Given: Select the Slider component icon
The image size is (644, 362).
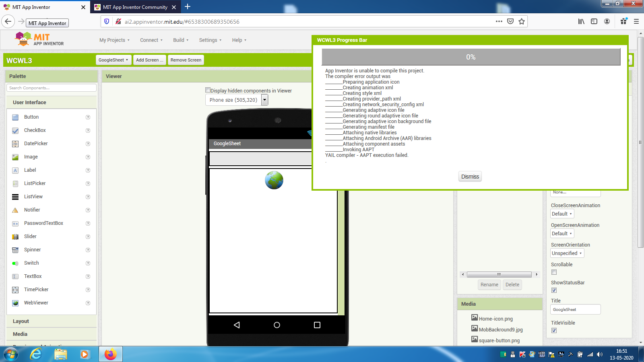Looking at the screenshot, I should [x=15, y=237].
